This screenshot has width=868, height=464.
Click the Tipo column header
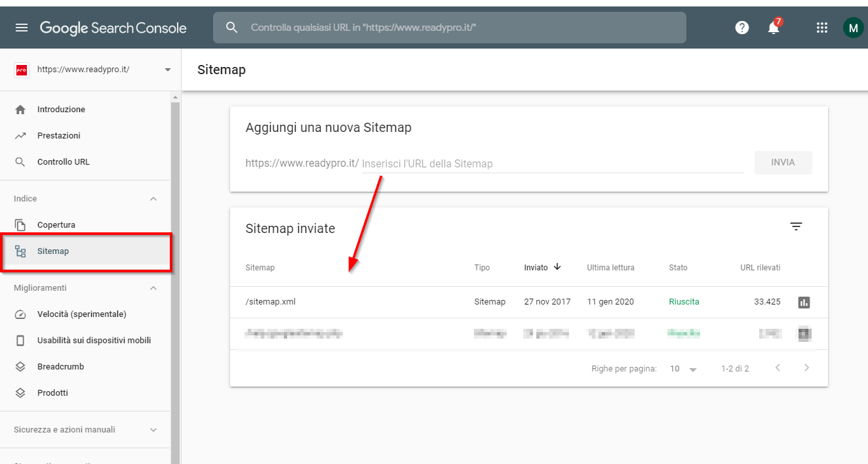pyautogui.click(x=482, y=268)
